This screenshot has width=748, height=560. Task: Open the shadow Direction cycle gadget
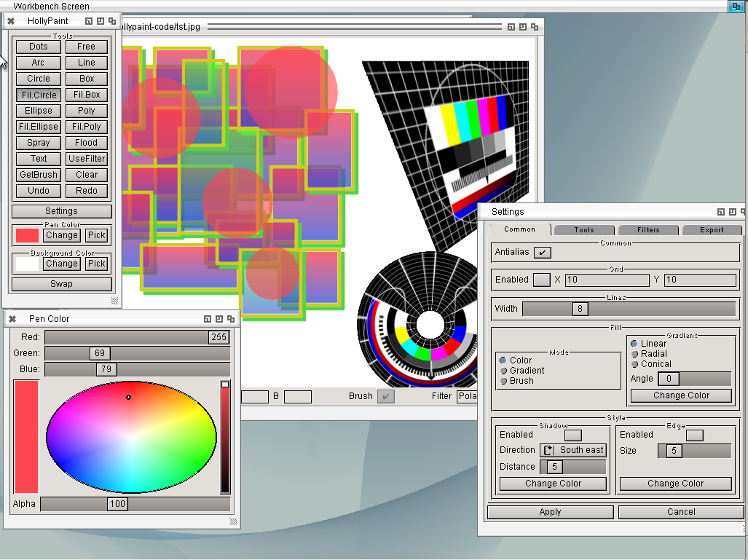(572, 450)
